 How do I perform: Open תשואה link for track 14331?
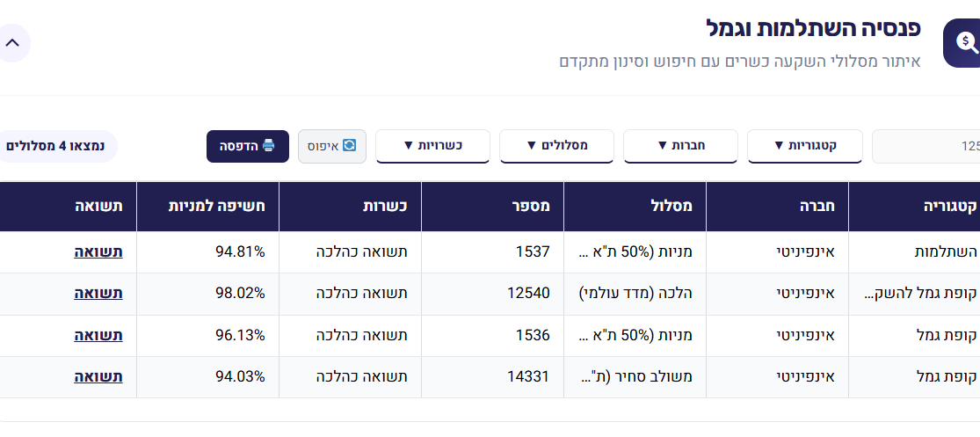(98, 377)
